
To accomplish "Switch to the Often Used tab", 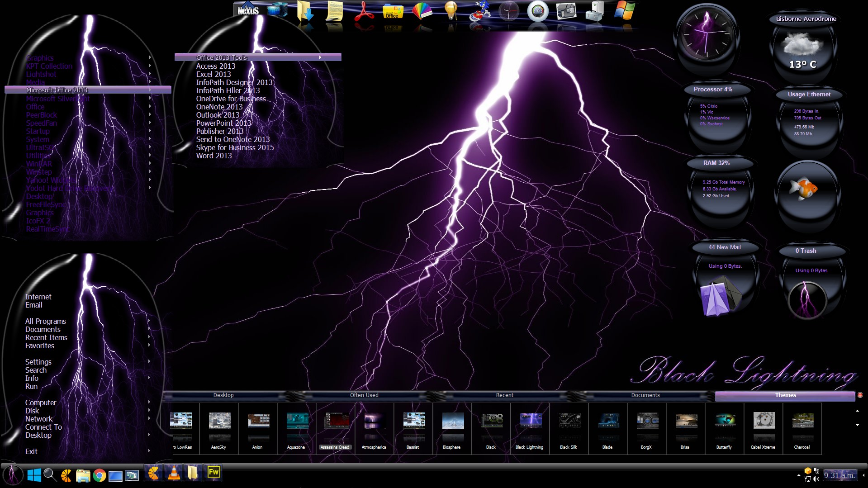I will [x=364, y=395].
